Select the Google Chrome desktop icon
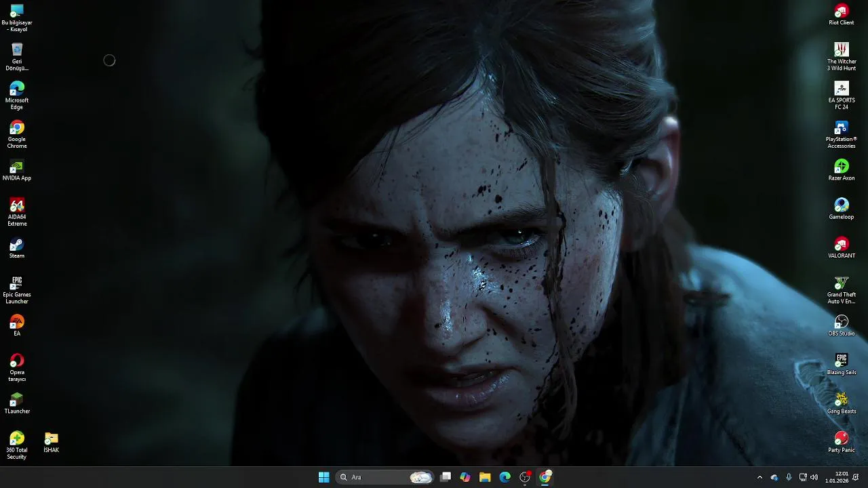Image resolution: width=868 pixels, height=488 pixels. point(17,134)
